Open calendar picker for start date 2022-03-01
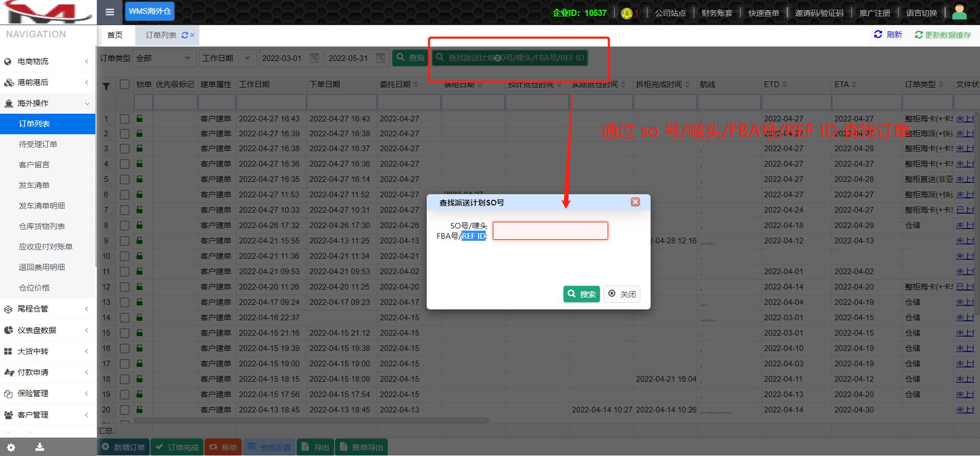This screenshot has width=980, height=456. [315, 58]
